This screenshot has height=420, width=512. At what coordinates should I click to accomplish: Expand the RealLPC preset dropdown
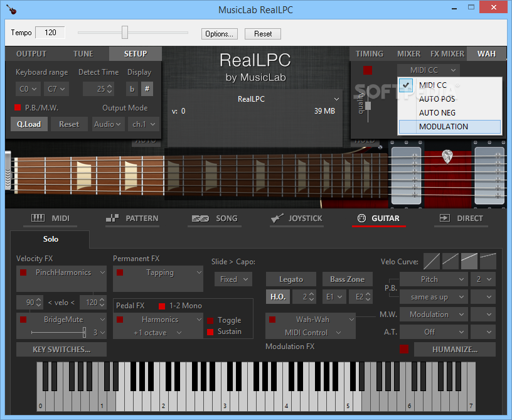[336, 99]
